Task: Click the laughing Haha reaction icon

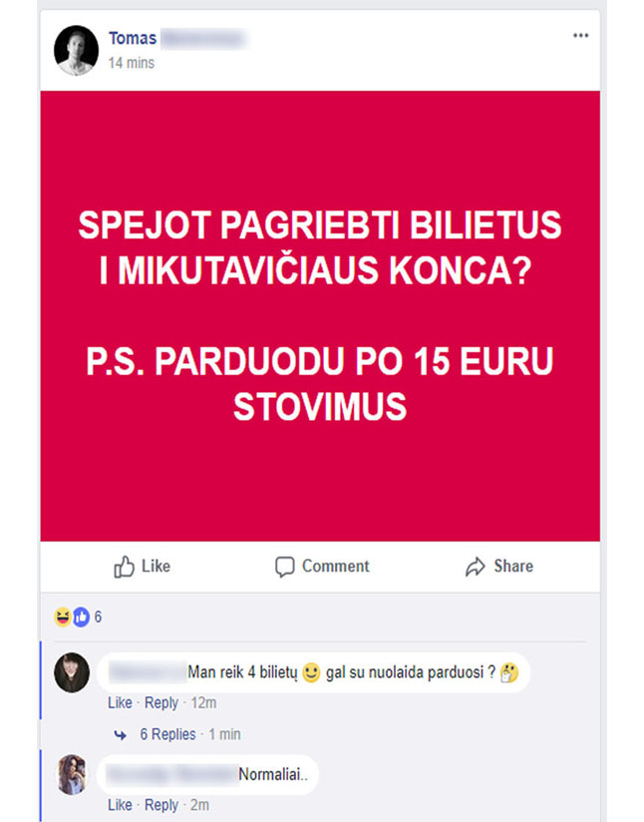Action: point(63,617)
